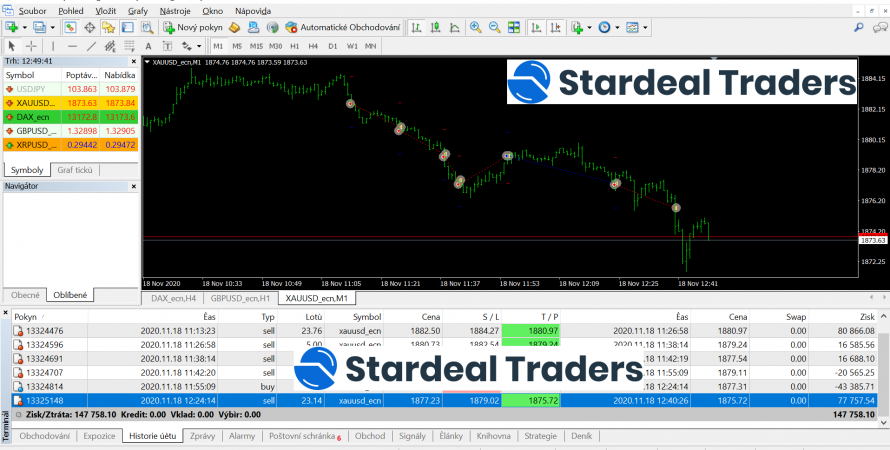Viewport: 890px width, 450px height.
Task: Expand the New Chart dropdown arrow
Action: click(24, 27)
